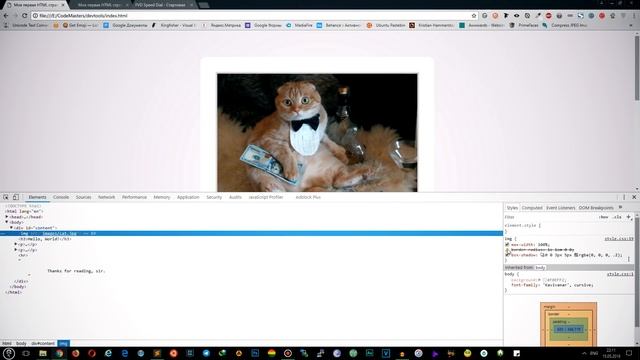
Task: Open the box-shadow rgba color swatch
Action: (x=576, y=255)
